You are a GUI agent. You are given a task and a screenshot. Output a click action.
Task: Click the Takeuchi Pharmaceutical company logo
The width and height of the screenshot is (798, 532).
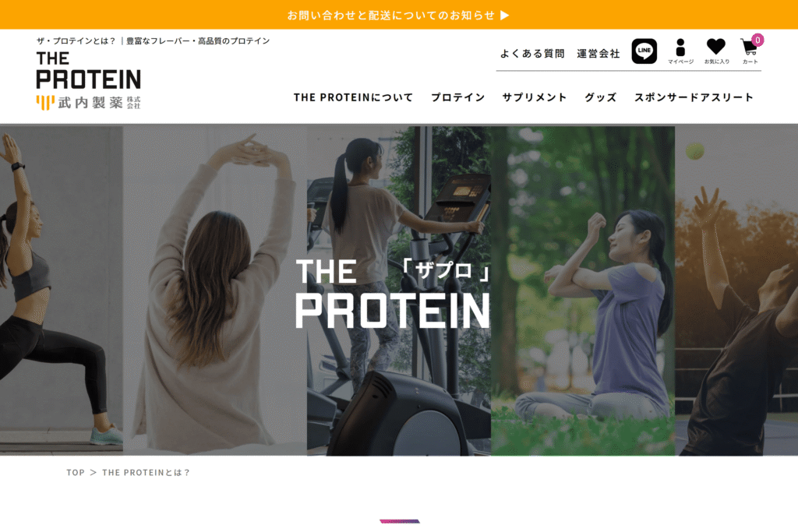tap(89, 102)
